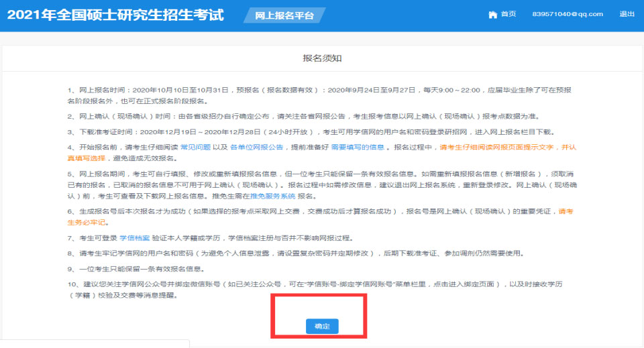
Task: Click the orange 请考生仔细阅读网报页面提示文字 notice
Action: point(498,148)
